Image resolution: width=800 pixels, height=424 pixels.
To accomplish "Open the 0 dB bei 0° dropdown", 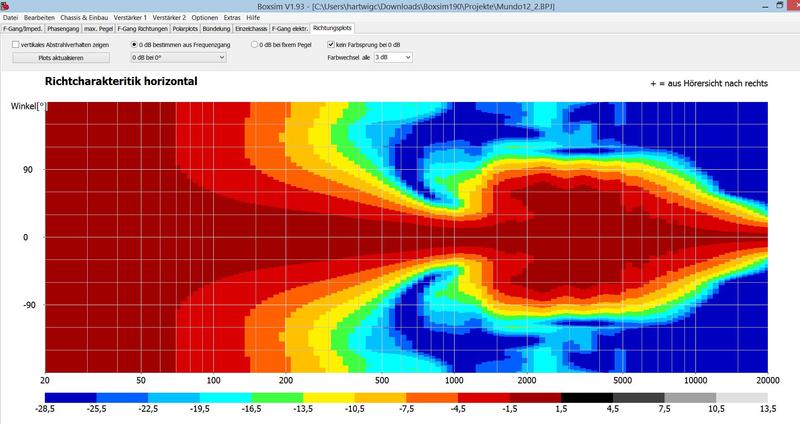I will point(179,58).
